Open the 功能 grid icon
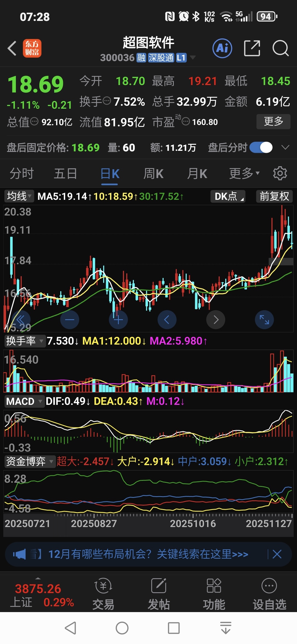This screenshot has width=297, height=644. [x=214, y=586]
